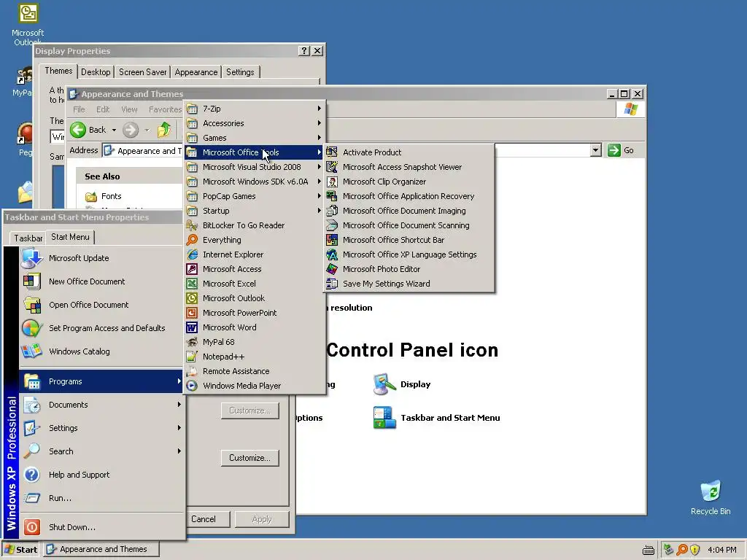Launch Microsoft PowerPoint
Image resolution: width=747 pixels, height=560 pixels.
[255, 313]
